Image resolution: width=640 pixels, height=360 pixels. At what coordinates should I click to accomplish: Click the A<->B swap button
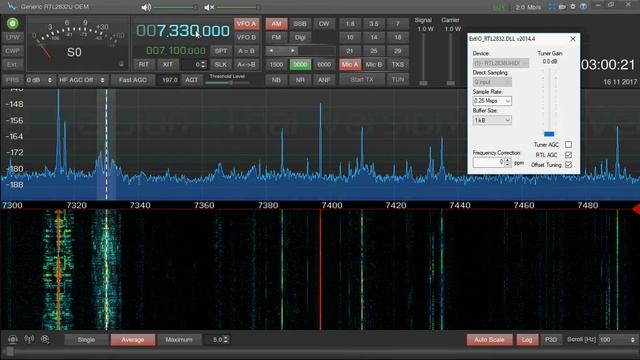(246, 64)
